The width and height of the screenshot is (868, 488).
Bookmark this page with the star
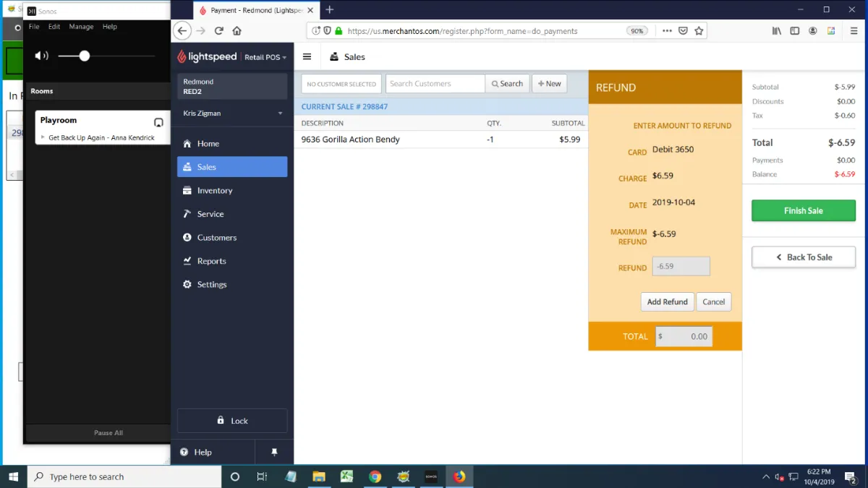[x=699, y=31]
